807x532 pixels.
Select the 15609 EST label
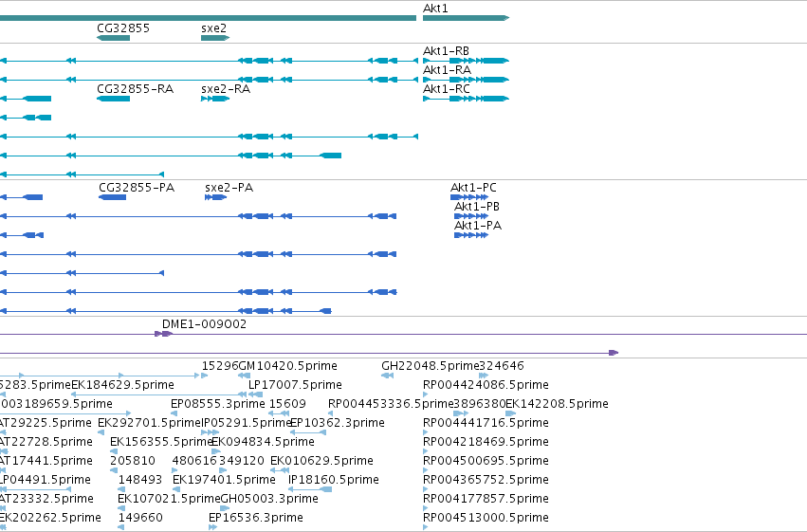tap(287, 404)
